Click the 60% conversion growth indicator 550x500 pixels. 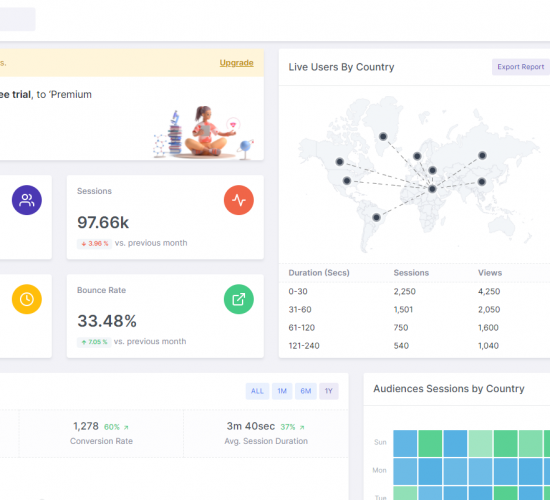(116, 427)
